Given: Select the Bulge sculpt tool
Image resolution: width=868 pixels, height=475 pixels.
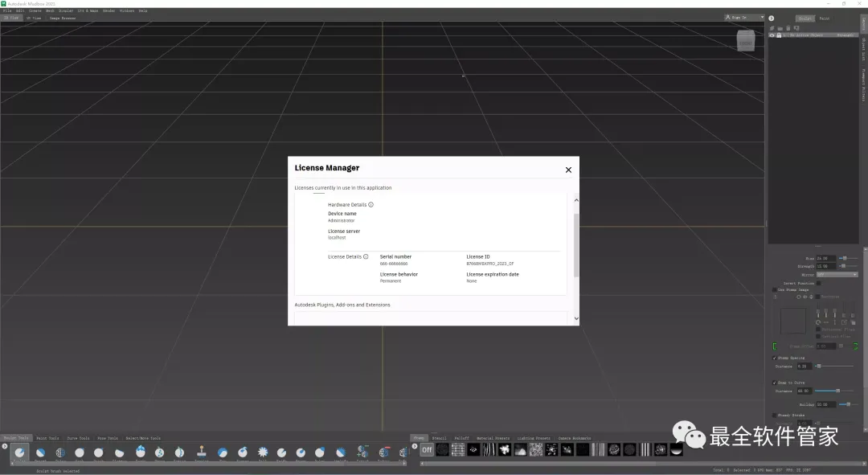Looking at the screenshot, I should click(319, 452).
